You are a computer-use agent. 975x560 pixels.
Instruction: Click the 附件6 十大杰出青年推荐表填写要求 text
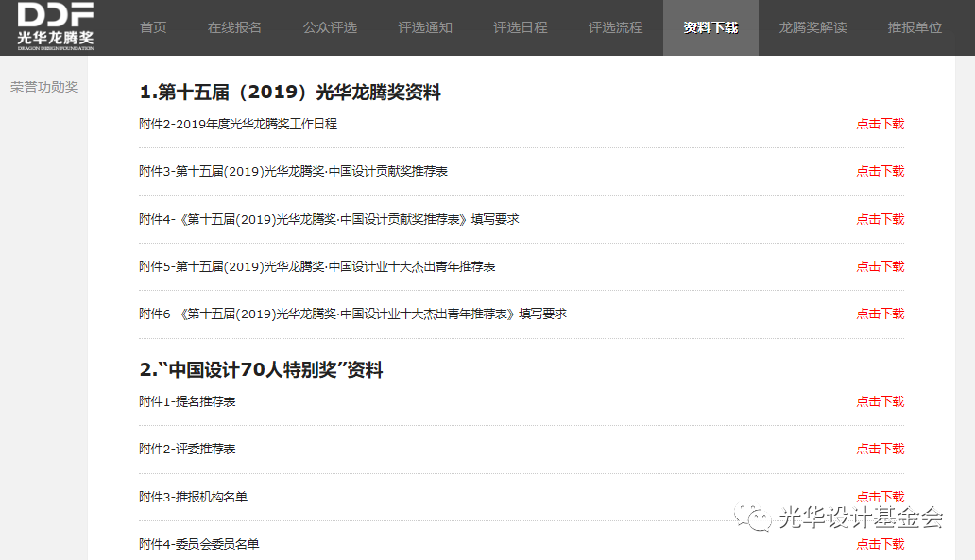tap(352, 314)
